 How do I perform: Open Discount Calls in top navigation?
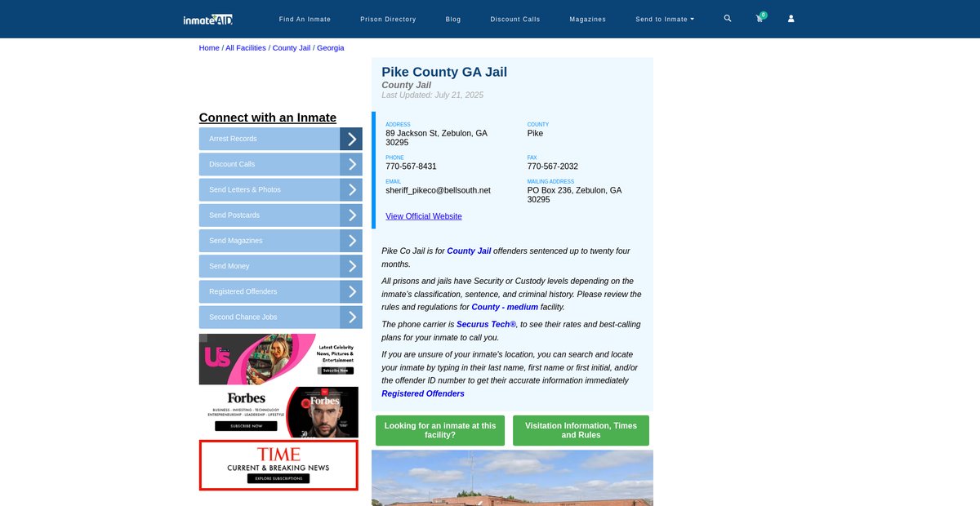pyautogui.click(x=515, y=19)
